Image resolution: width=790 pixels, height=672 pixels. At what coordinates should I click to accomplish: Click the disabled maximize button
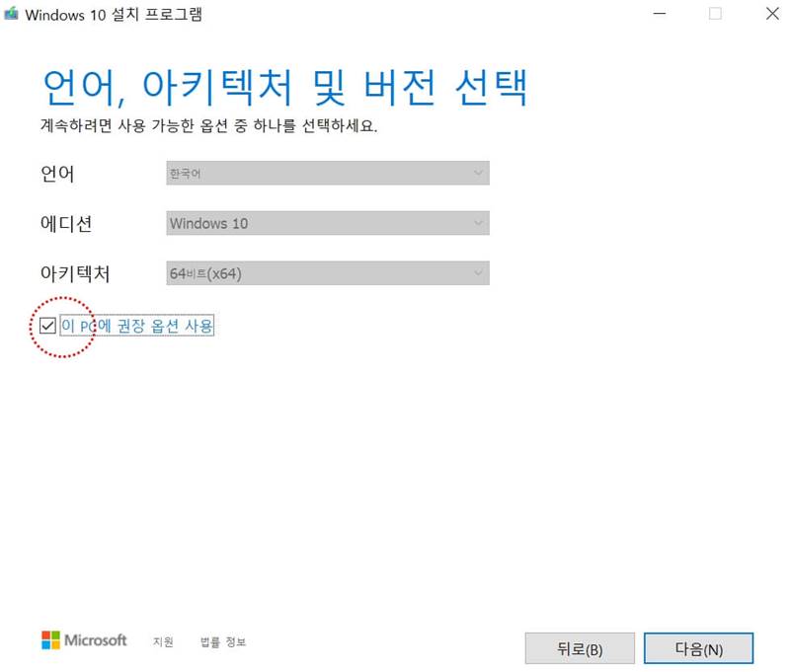point(715,14)
